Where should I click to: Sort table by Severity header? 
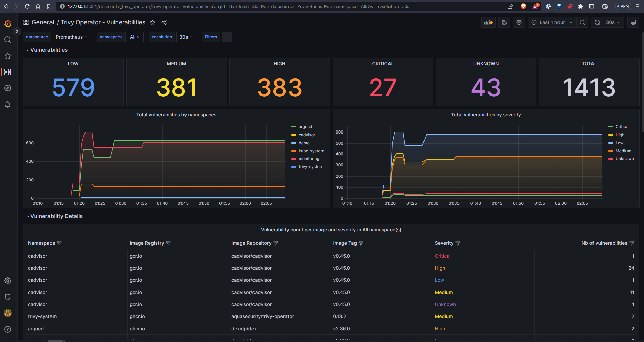(x=444, y=243)
